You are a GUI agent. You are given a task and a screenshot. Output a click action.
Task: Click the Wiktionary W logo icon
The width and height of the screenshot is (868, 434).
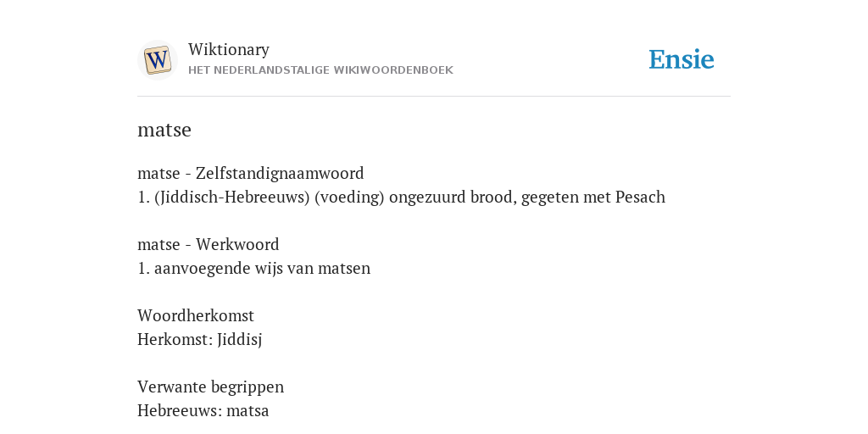click(157, 60)
